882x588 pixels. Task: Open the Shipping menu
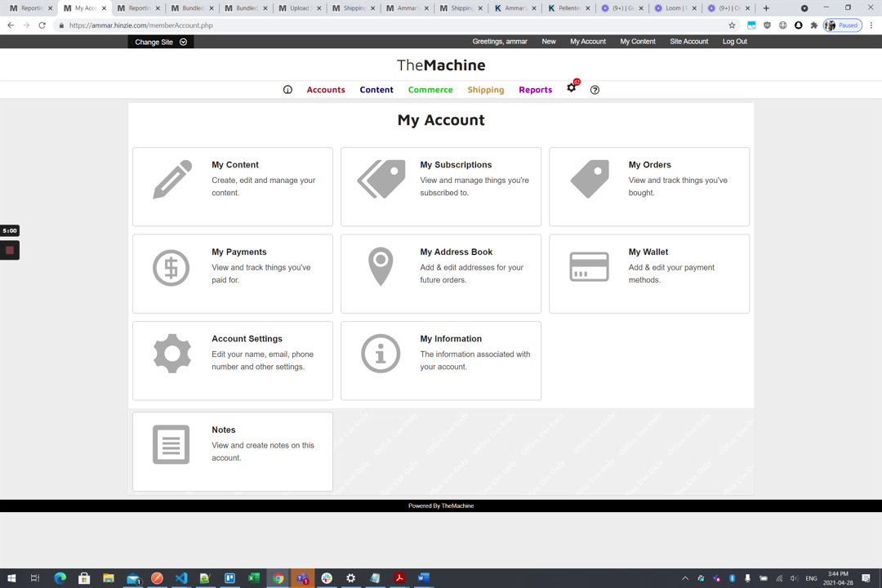coord(485,90)
